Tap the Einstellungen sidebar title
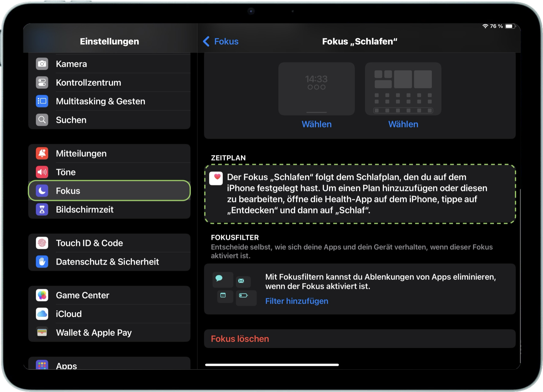 pos(110,41)
